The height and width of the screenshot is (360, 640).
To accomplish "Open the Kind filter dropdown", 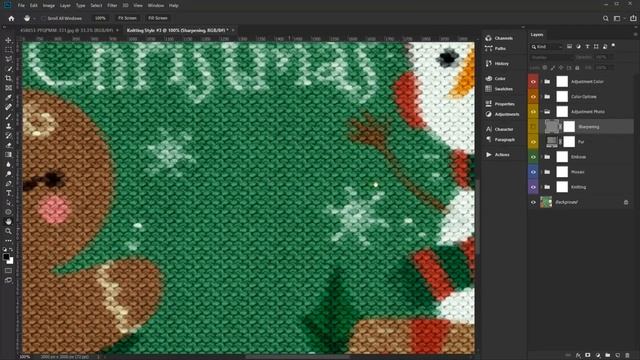I will 546,47.
